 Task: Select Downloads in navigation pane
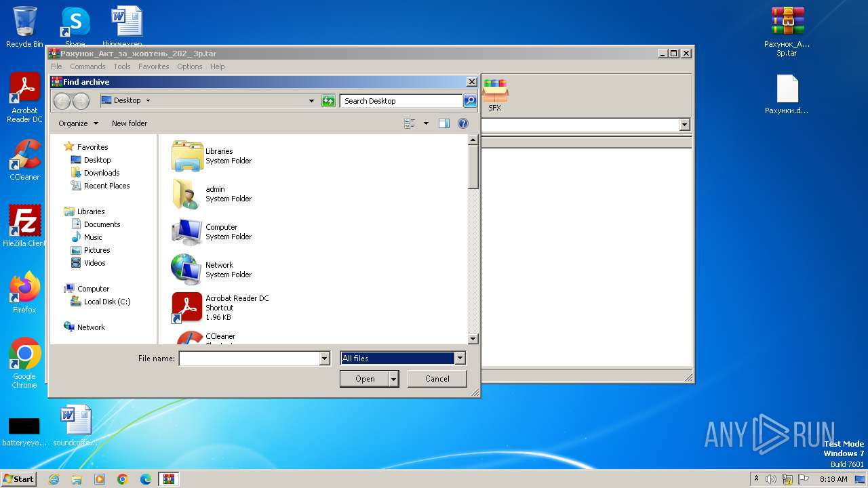[x=95, y=173]
